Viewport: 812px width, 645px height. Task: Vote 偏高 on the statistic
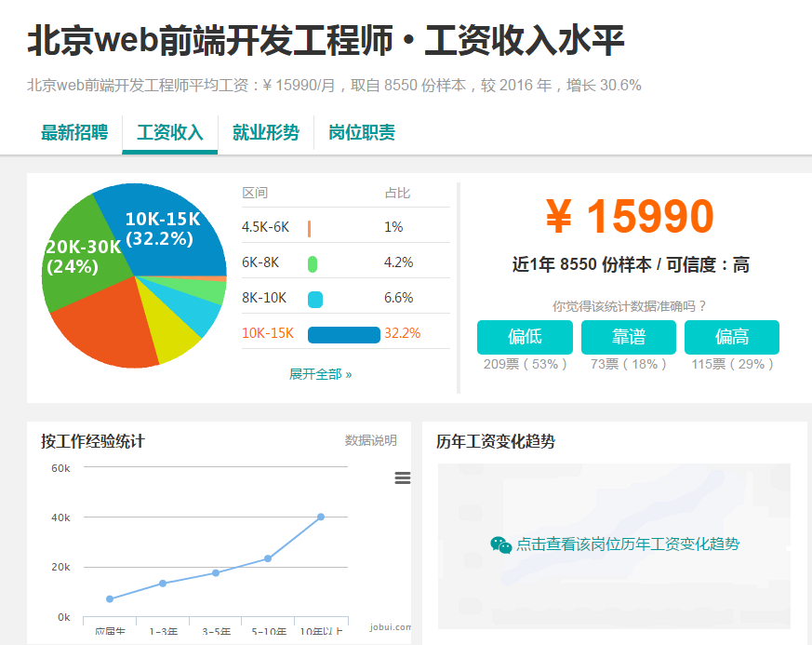[x=732, y=337]
